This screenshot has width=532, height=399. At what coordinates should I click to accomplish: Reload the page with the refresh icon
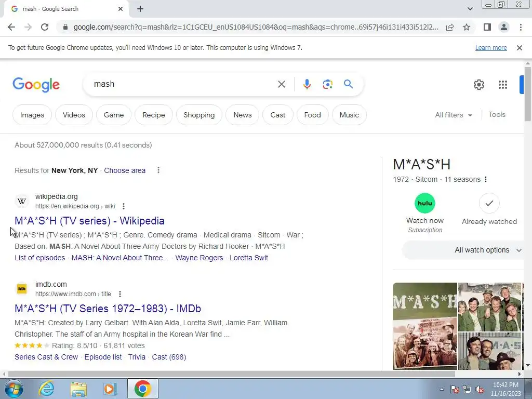click(45, 27)
